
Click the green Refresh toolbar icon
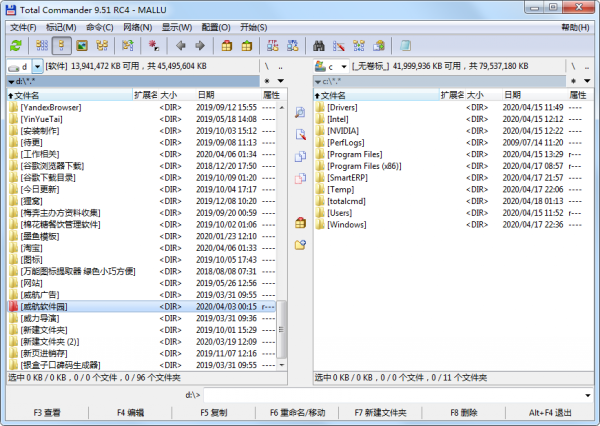[x=16, y=46]
